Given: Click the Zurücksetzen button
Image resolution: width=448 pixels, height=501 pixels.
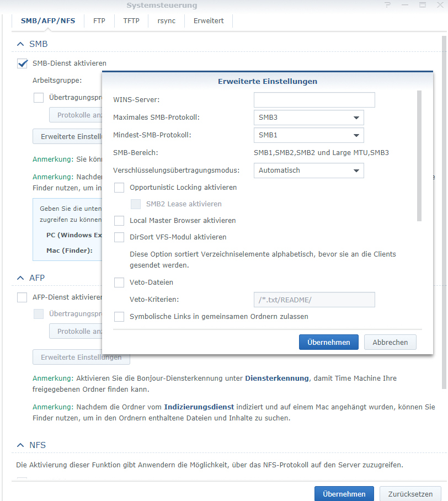Looking at the screenshot, I should coord(410,494).
